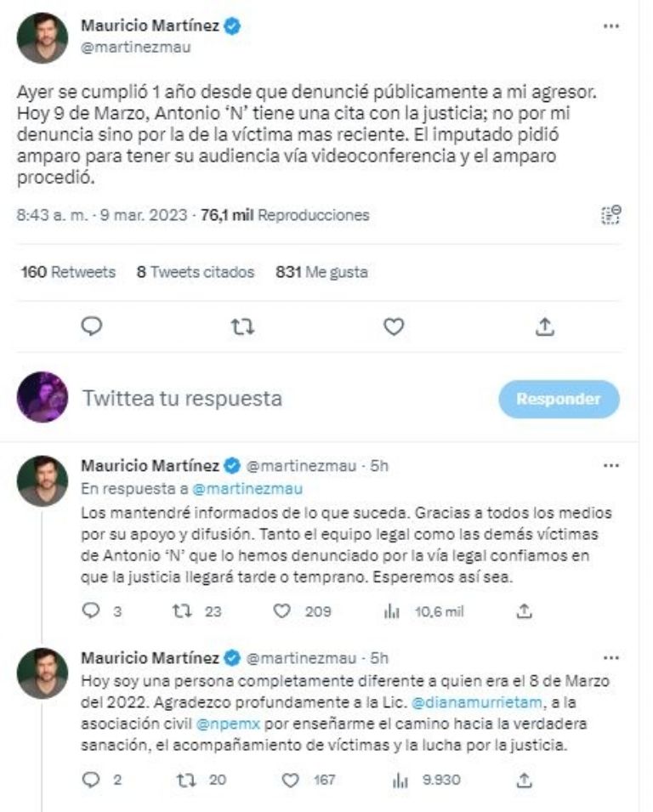The width and height of the screenshot is (653, 812).
Task: Open the share icon on the first reply
Action: pyautogui.click(x=525, y=610)
